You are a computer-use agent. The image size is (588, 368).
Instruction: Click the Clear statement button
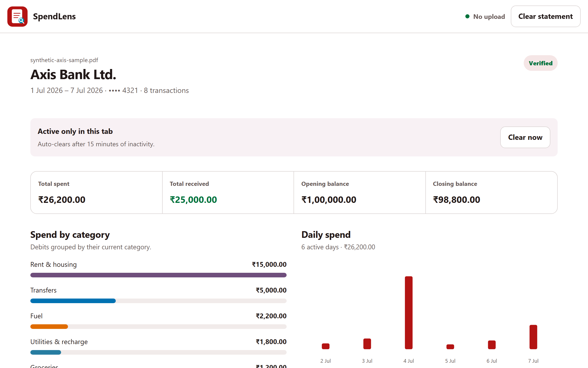pyautogui.click(x=545, y=16)
